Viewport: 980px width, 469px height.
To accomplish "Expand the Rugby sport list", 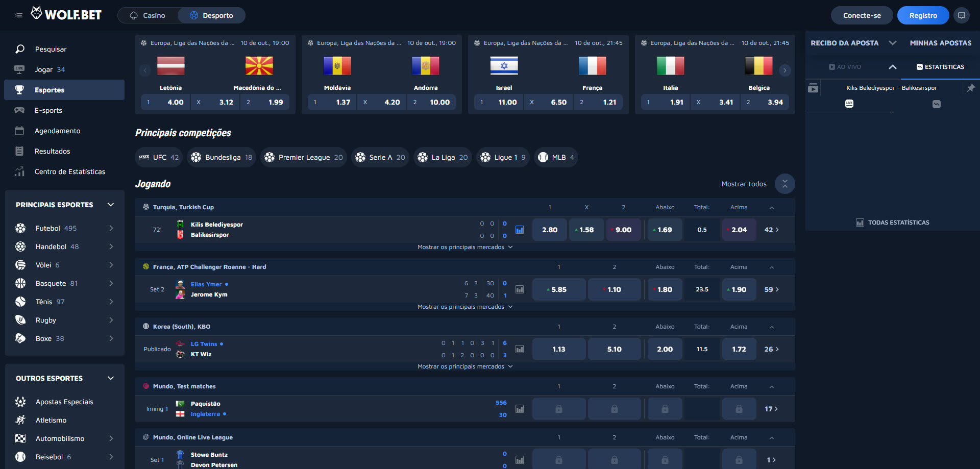I will pyautogui.click(x=111, y=320).
